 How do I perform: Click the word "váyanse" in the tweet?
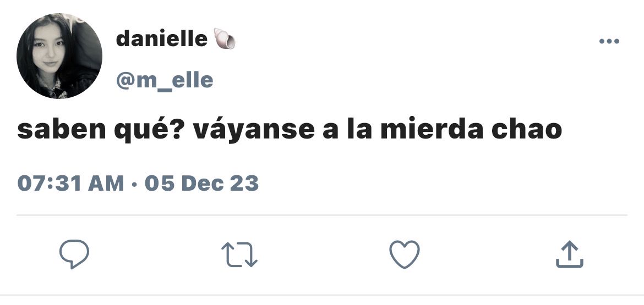click(x=254, y=130)
